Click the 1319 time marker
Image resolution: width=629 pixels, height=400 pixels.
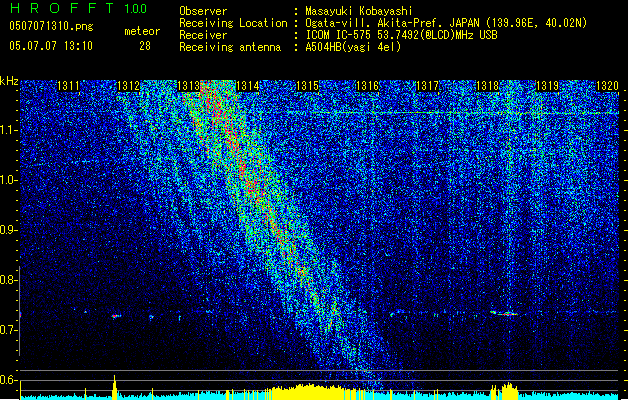click(547, 86)
